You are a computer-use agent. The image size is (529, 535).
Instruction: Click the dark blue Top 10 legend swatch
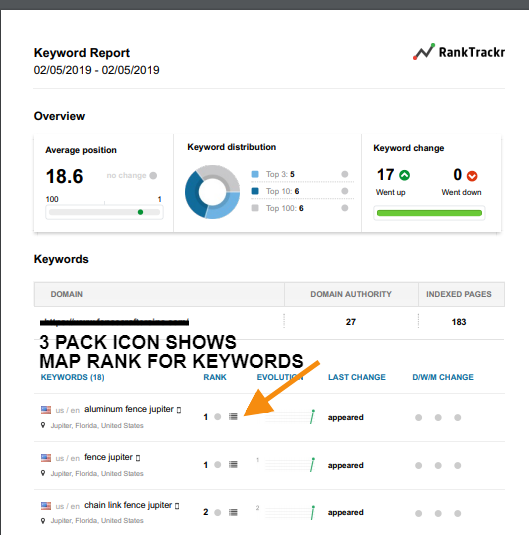pyautogui.click(x=255, y=191)
